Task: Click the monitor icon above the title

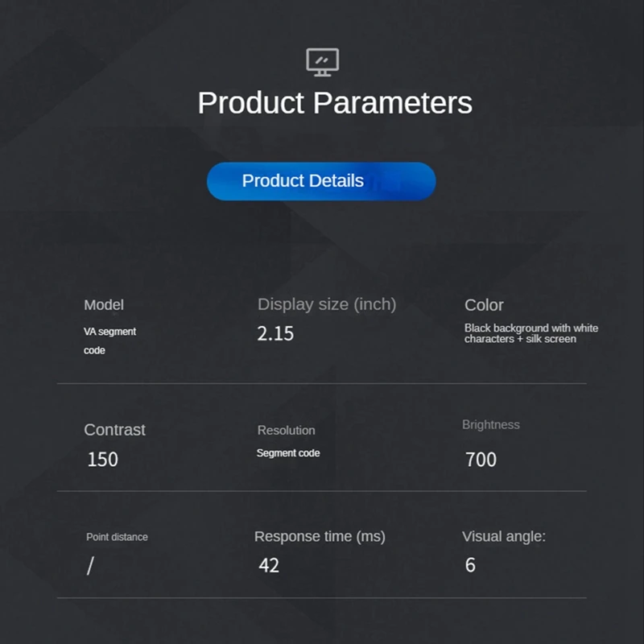Action: click(x=322, y=62)
